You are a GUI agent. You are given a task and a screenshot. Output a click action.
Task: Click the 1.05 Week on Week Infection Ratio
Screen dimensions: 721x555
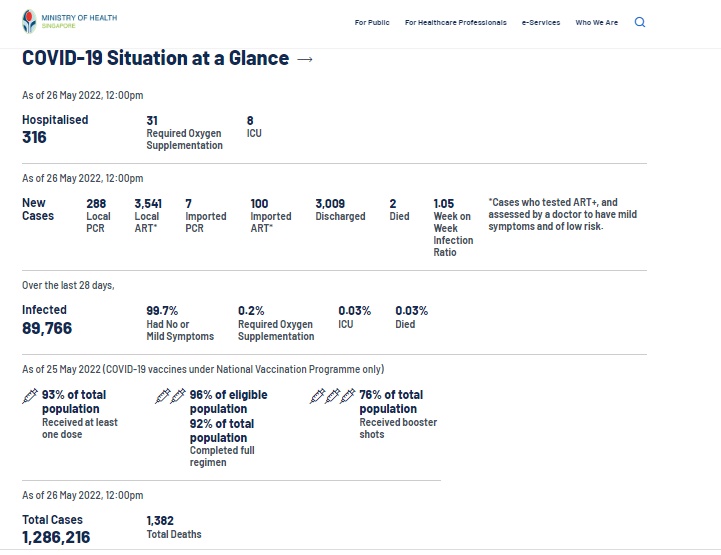pos(444,204)
